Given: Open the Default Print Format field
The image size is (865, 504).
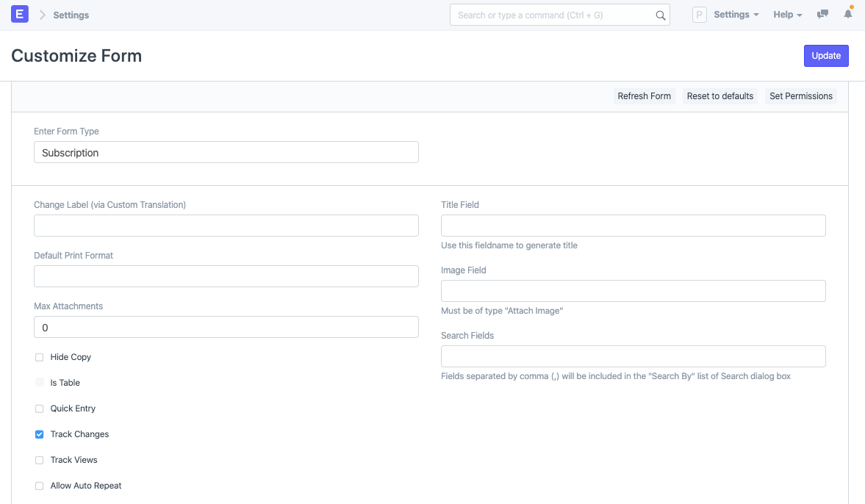Looking at the screenshot, I should click(226, 276).
